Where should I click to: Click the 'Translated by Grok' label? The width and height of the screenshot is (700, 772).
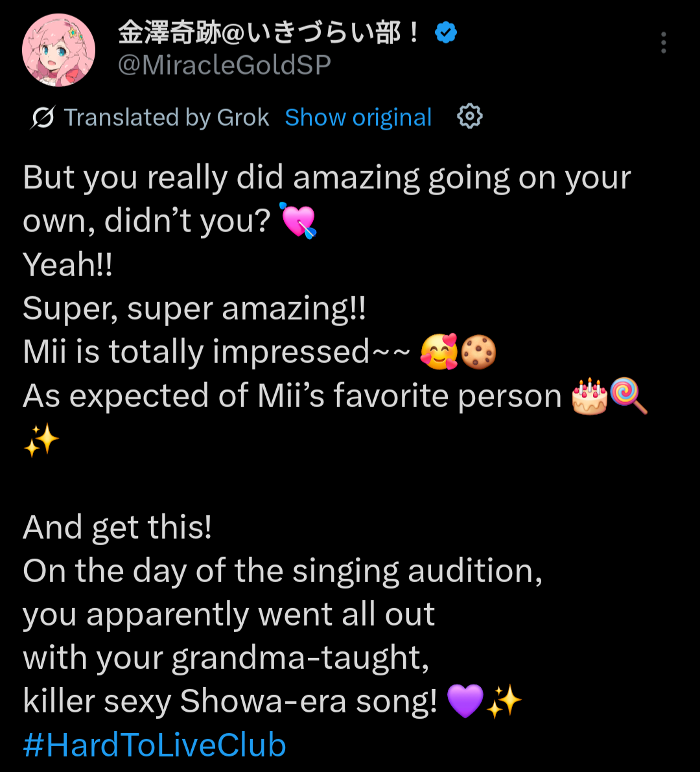click(167, 118)
